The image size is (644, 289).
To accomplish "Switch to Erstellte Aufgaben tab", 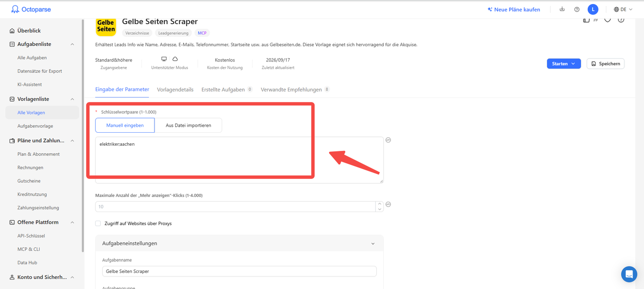I will click(x=227, y=89).
